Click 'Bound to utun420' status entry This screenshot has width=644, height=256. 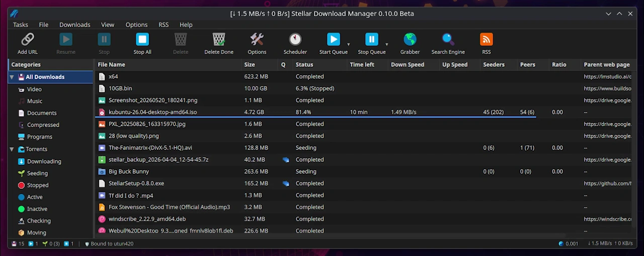(x=109, y=244)
